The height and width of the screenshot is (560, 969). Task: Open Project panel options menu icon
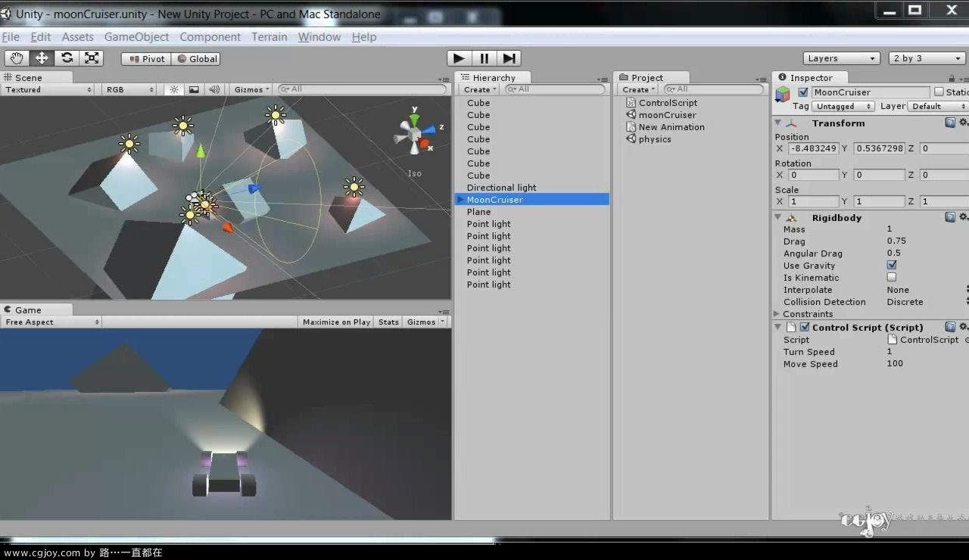click(761, 79)
